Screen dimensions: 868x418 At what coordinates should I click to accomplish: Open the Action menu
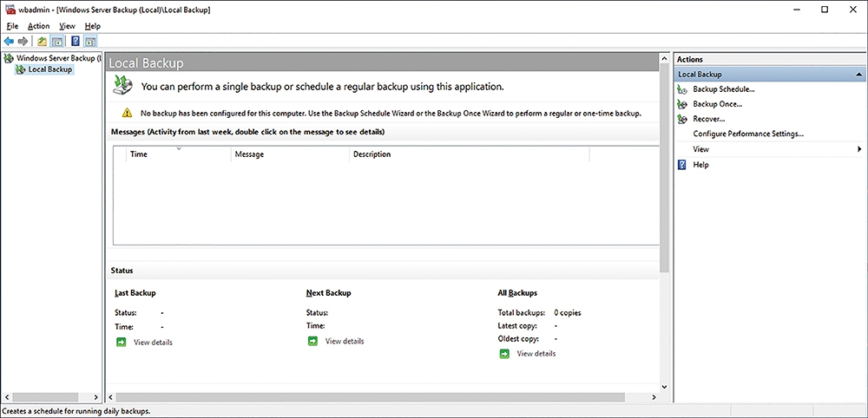(x=39, y=26)
